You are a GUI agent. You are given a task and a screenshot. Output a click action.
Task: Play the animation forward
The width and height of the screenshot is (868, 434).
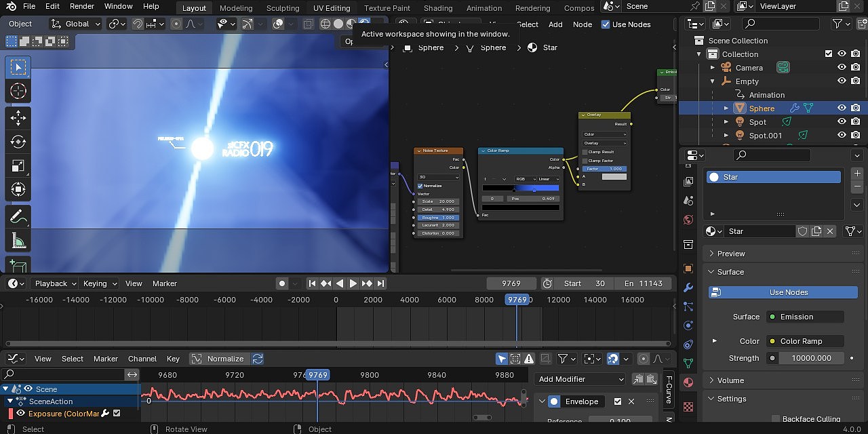tap(353, 283)
